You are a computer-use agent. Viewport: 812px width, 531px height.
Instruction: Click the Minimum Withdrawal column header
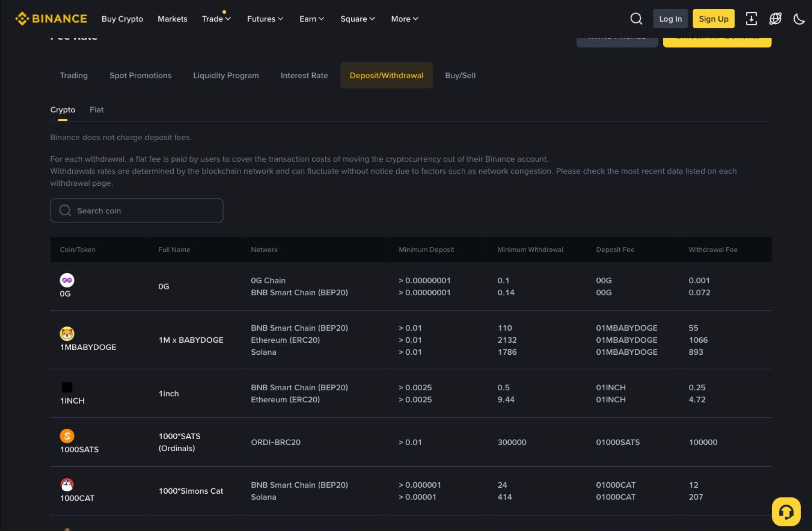coord(530,249)
